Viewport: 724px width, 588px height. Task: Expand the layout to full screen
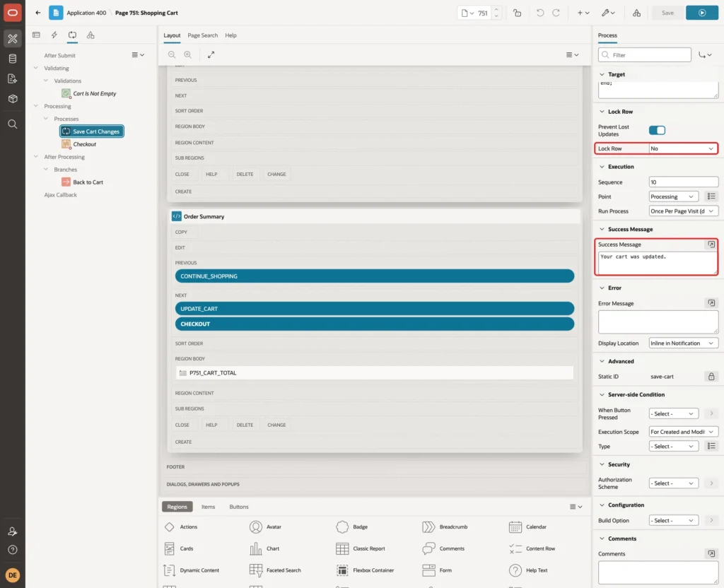click(211, 54)
